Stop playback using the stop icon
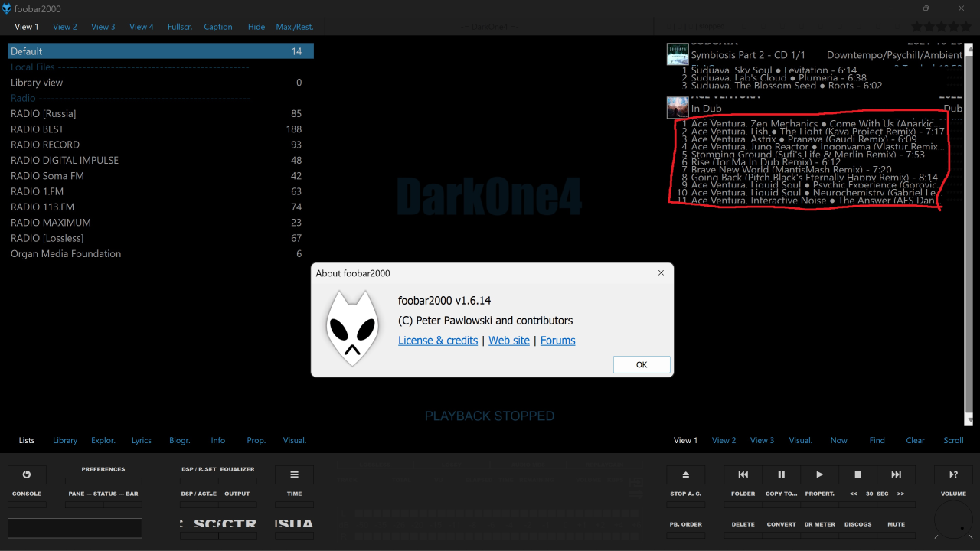The height and width of the screenshot is (551, 980). [857, 474]
